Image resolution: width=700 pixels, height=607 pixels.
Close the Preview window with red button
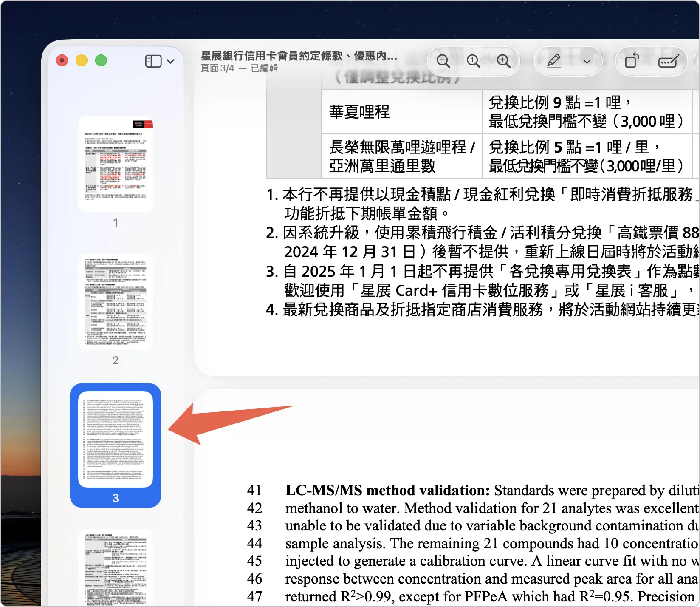click(62, 61)
